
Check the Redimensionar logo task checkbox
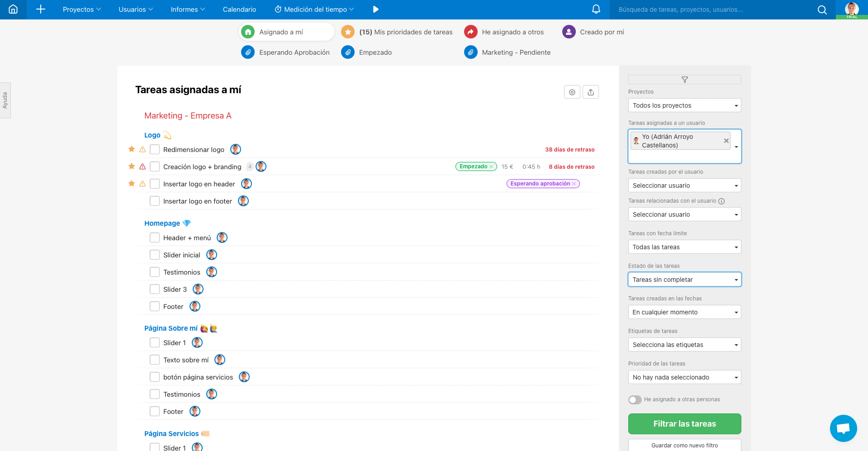[155, 150]
